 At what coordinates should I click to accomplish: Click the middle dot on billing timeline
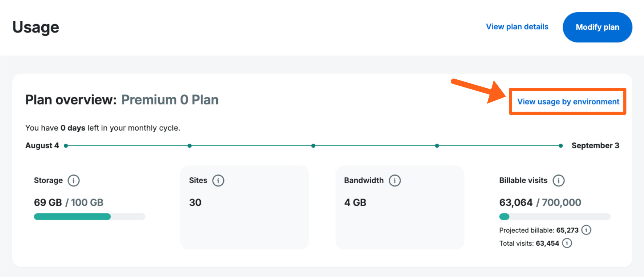point(313,146)
